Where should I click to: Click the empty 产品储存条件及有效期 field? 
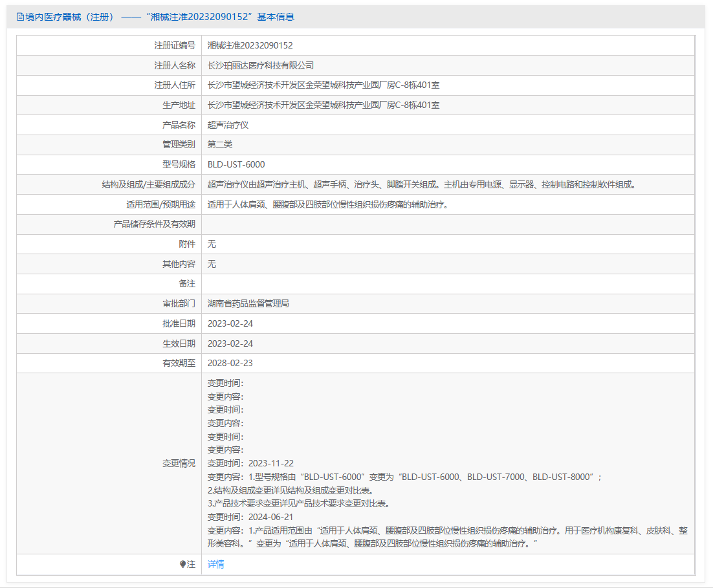click(446, 224)
